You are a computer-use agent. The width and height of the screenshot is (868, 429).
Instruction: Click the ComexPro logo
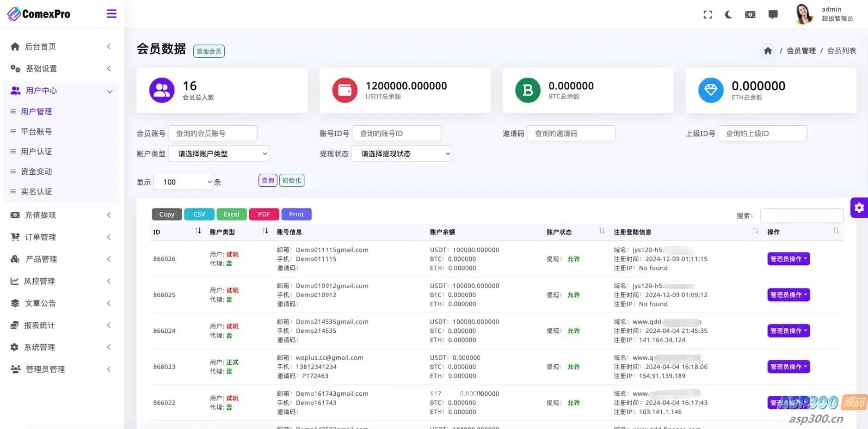[39, 14]
